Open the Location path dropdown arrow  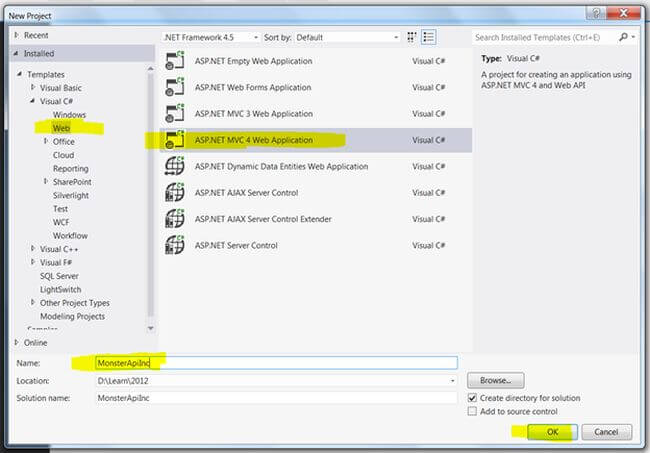click(x=452, y=381)
